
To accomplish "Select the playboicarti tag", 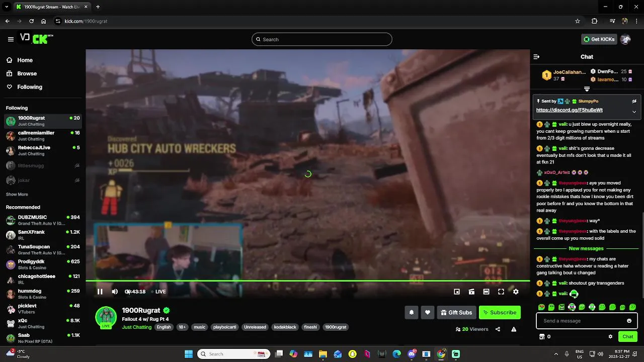I will point(224,327).
